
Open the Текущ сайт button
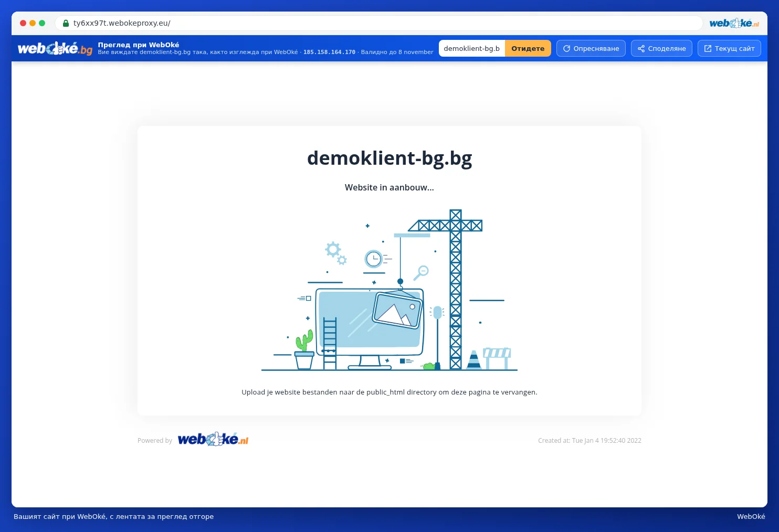(729, 48)
